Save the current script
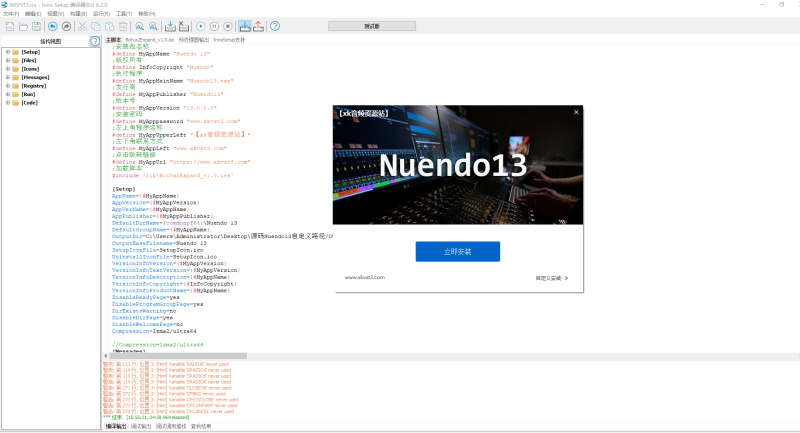This screenshot has width=800, height=433. (37, 27)
